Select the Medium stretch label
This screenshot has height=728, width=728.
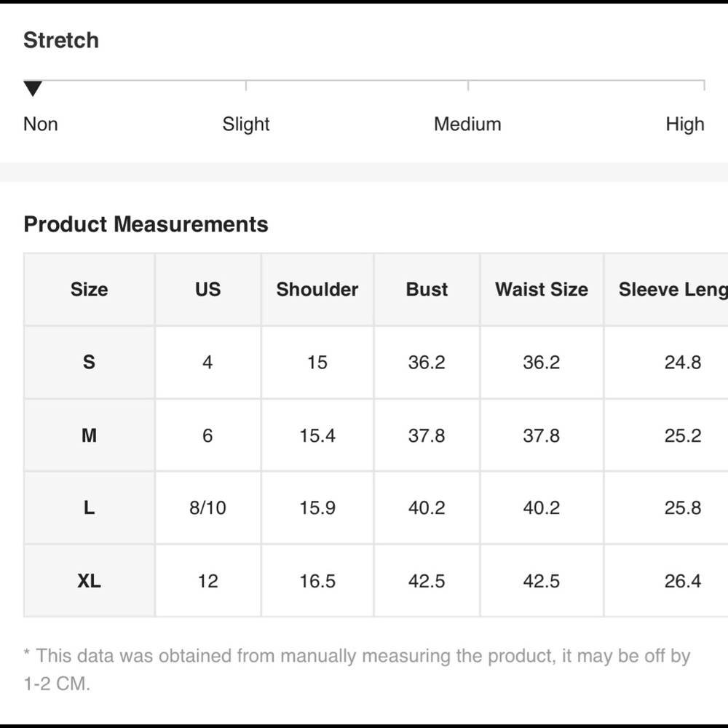(467, 124)
